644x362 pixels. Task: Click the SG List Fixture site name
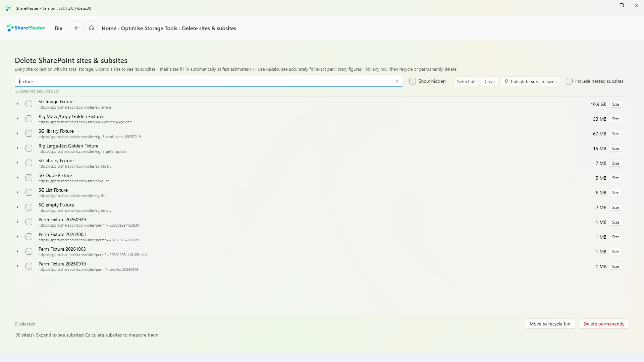click(53, 190)
